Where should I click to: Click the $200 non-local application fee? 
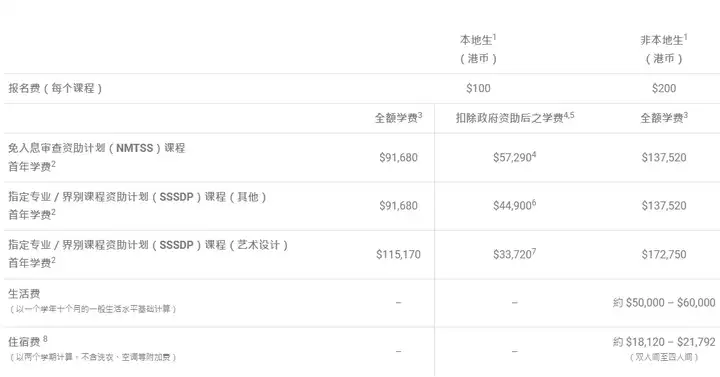[664, 88]
